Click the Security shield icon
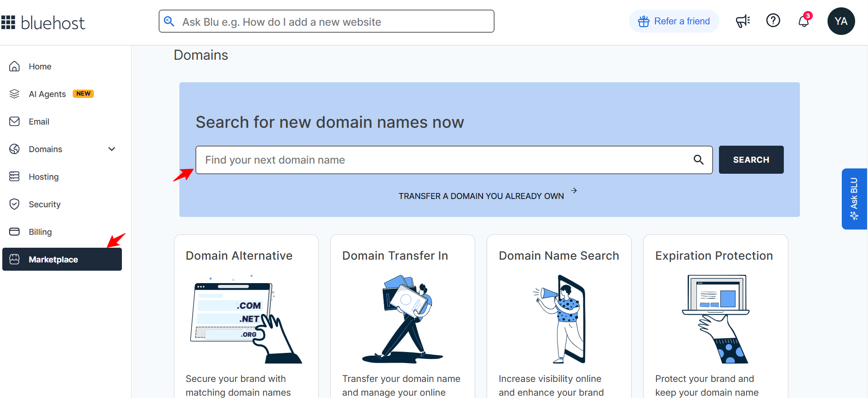 pos(15,204)
